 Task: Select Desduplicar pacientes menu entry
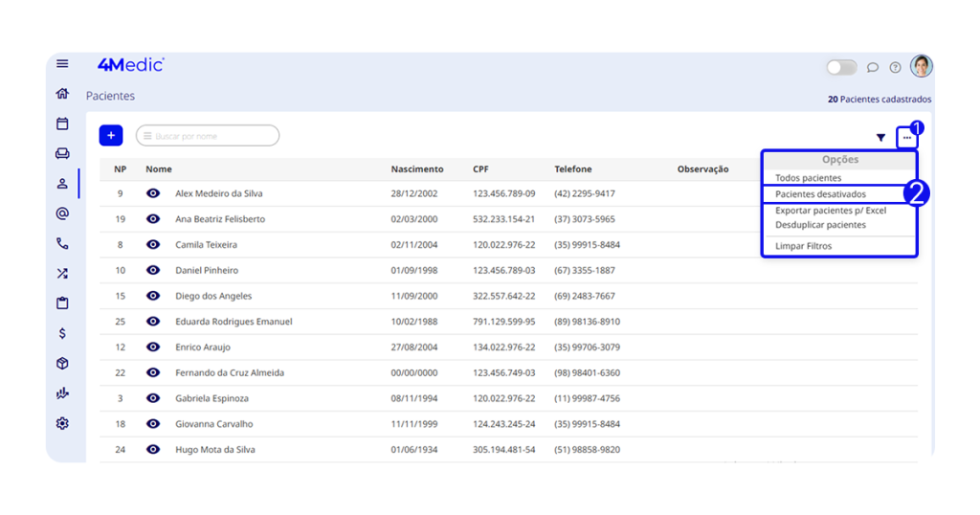tap(820, 225)
